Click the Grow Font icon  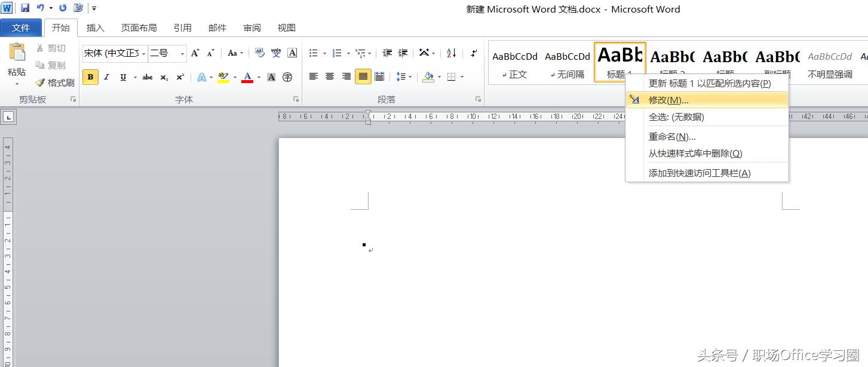click(x=195, y=53)
